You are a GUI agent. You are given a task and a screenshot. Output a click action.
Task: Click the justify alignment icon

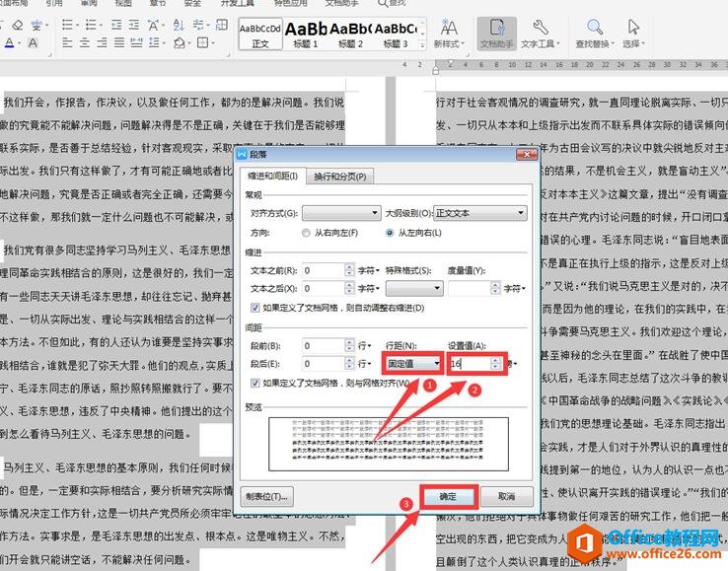click(x=119, y=43)
